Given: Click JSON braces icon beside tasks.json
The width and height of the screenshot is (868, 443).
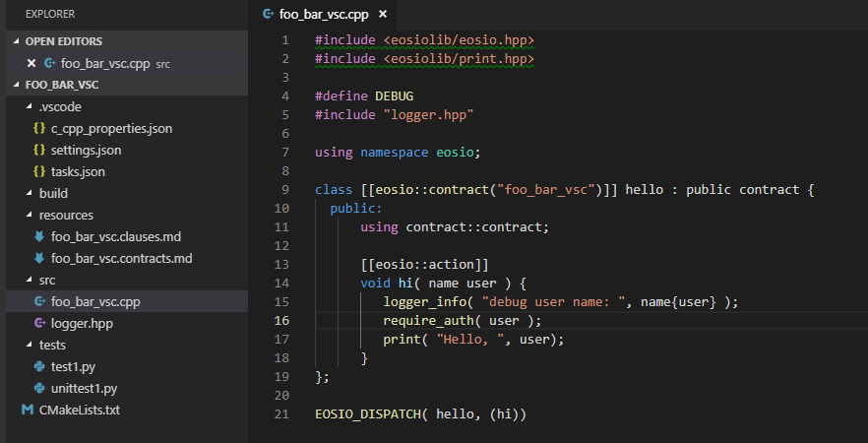Looking at the screenshot, I should (x=39, y=171).
